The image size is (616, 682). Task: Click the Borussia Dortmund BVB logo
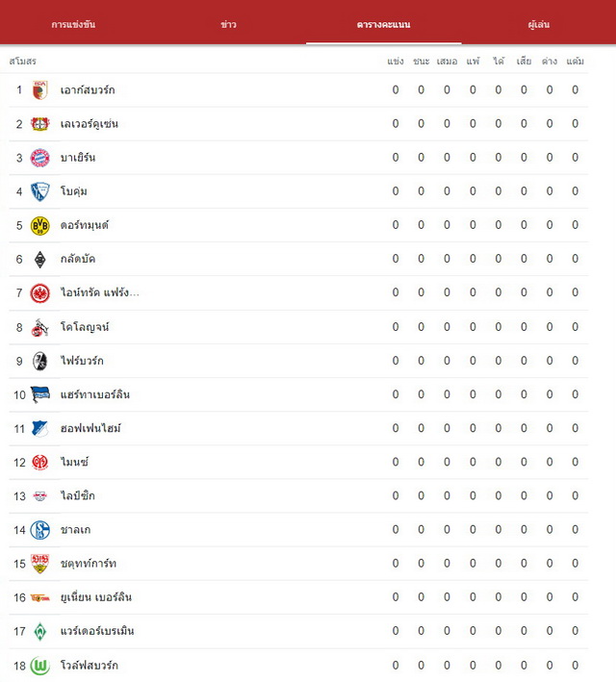click(x=40, y=226)
